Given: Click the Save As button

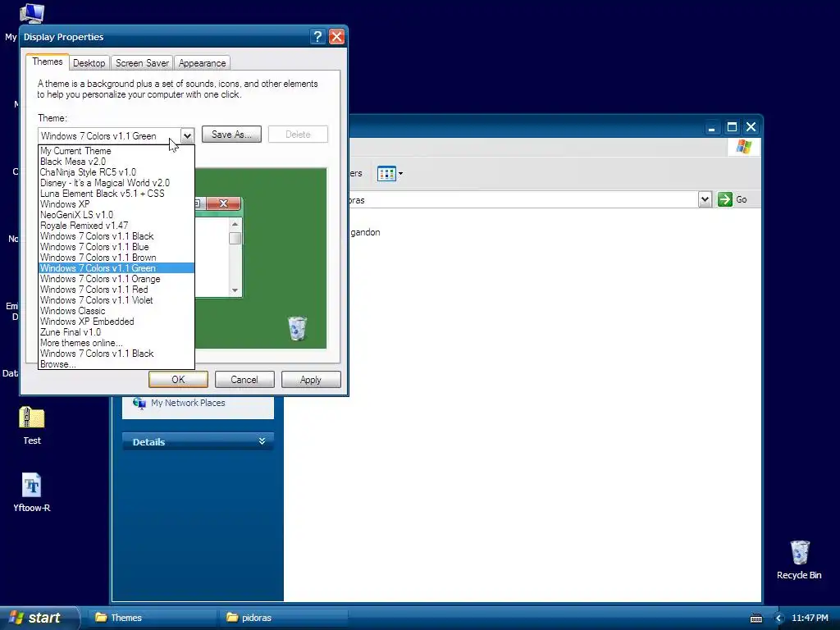Looking at the screenshot, I should [231, 135].
